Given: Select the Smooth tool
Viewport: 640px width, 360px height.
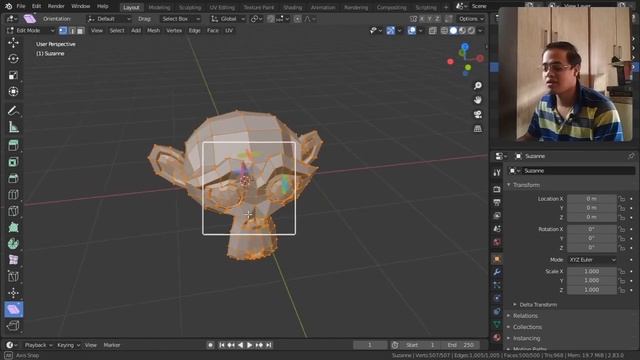Looking at the screenshot, I should tap(13, 260).
